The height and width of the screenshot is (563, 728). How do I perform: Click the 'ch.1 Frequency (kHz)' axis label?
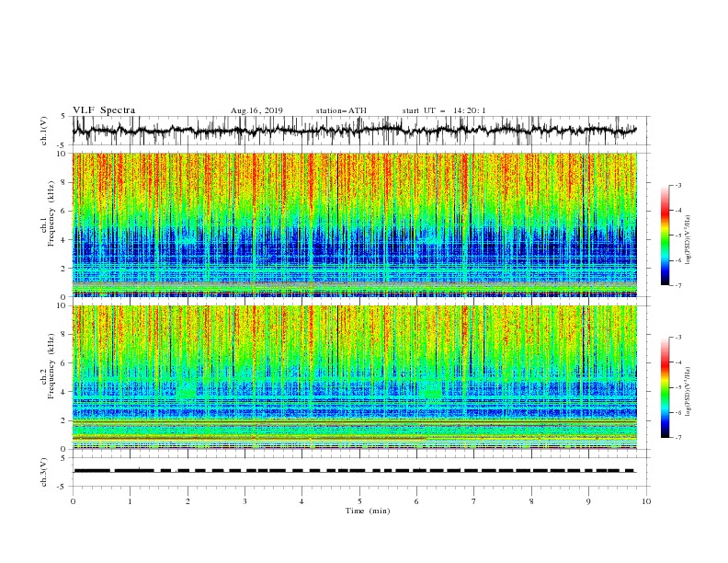click(x=48, y=214)
